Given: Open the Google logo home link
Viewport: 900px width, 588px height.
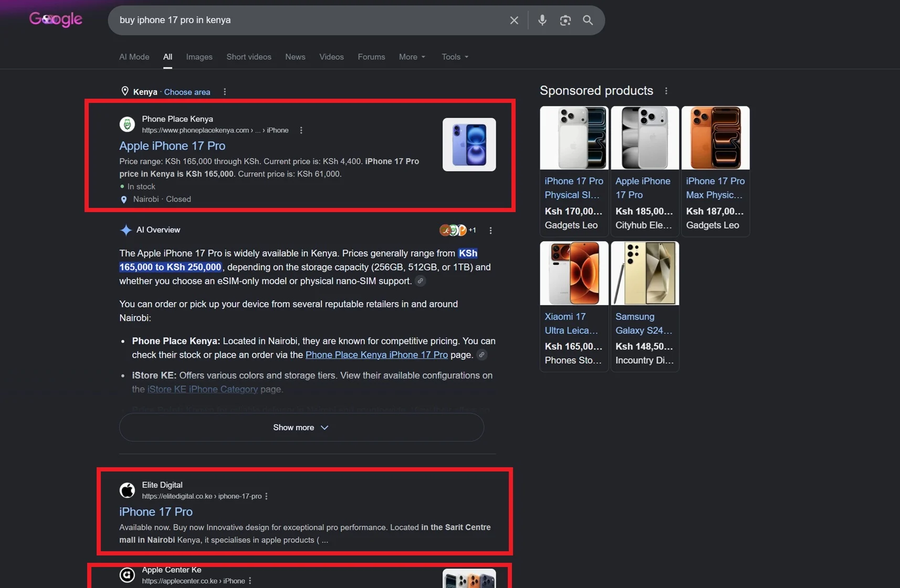Looking at the screenshot, I should coord(56,19).
